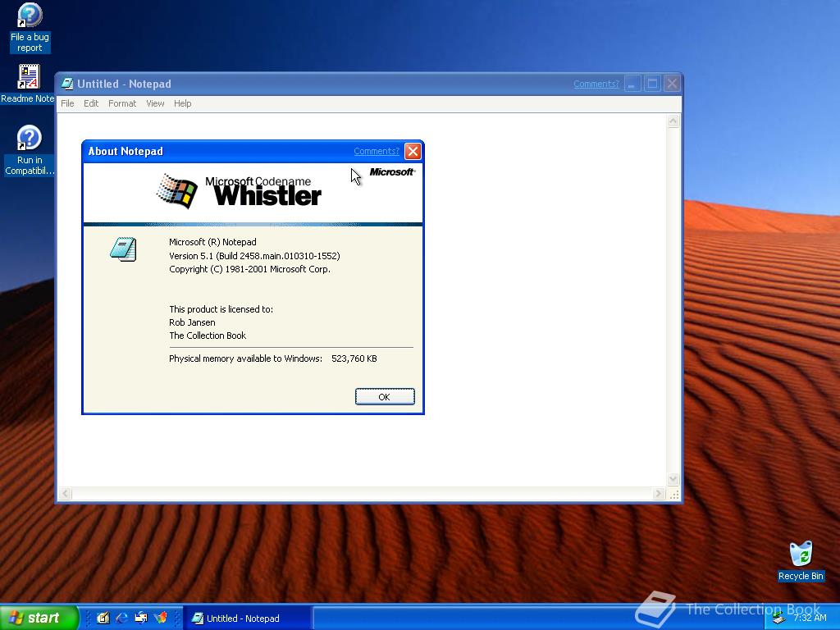
Task: Click the Notepad icon in the window title bar
Action: pyautogui.click(x=67, y=84)
